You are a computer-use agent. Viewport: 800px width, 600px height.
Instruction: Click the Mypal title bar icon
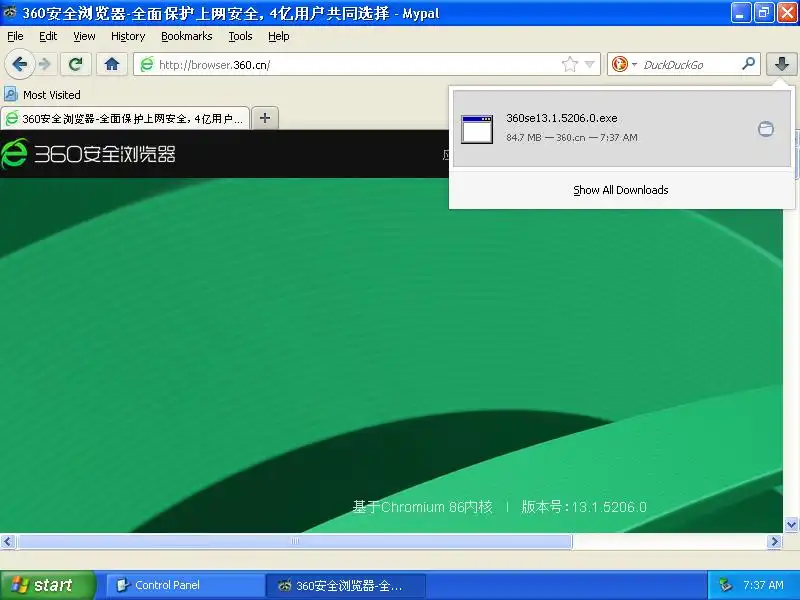pyautogui.click(x=10, y=12)
